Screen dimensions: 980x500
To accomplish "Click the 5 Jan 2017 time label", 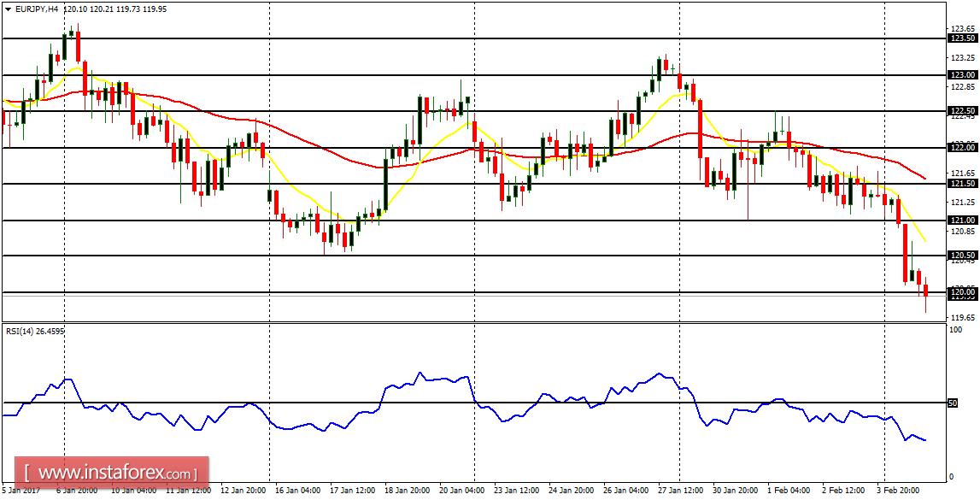I will [x=21, y=491].
